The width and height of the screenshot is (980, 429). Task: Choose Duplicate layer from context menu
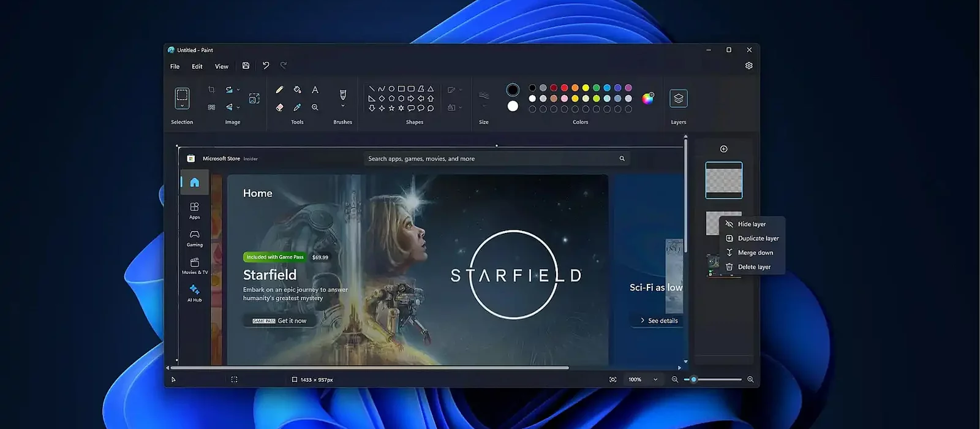click(753, 238)
